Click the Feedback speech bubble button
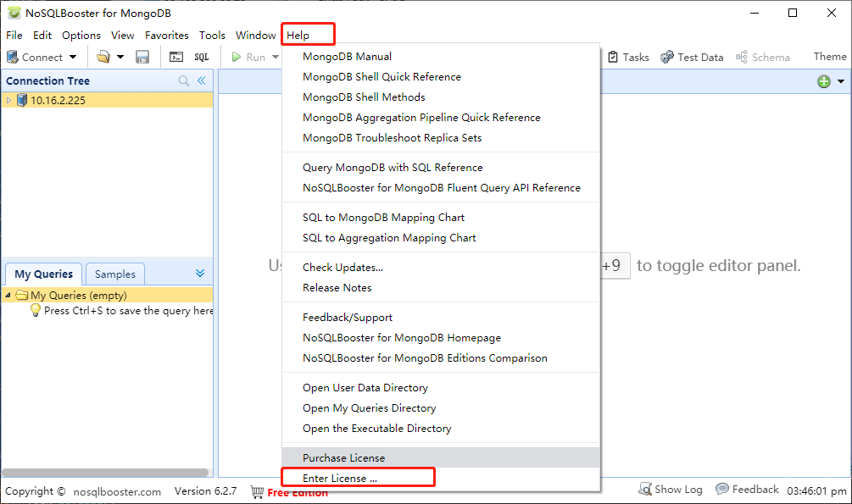Viewport: 852px width, 504px height. (x=747, y=490)
